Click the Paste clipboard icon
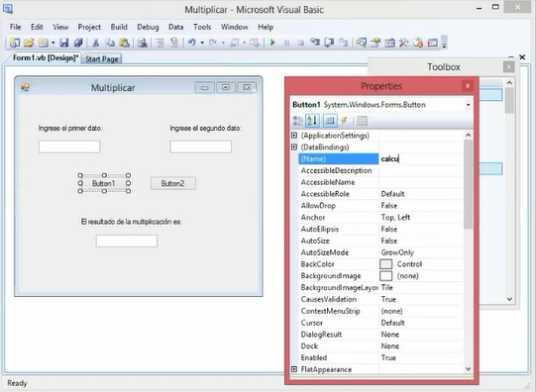 124,43
